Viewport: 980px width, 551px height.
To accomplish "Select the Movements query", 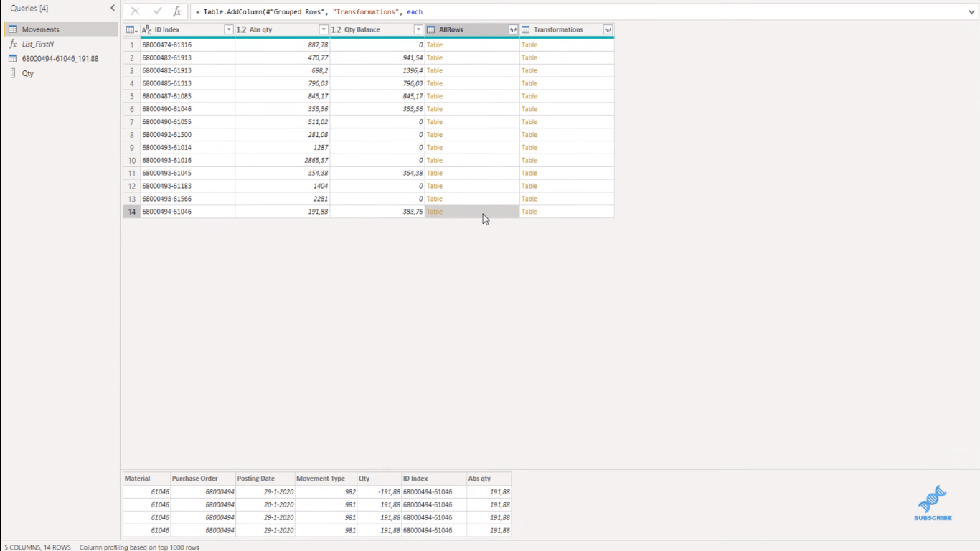I will 60,29.
